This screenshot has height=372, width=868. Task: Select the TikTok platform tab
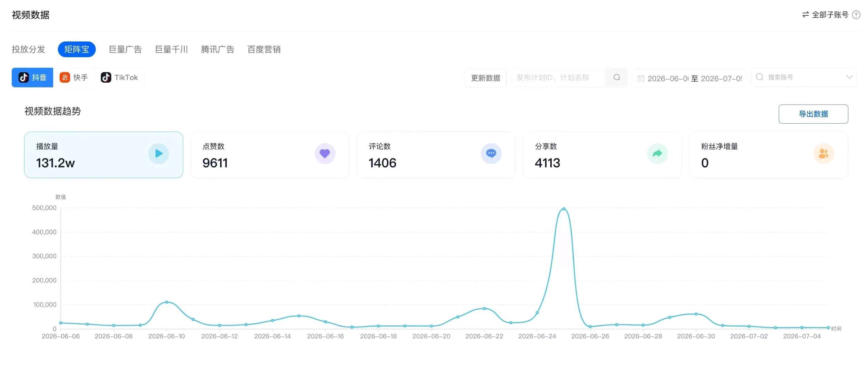coord(120,77)
